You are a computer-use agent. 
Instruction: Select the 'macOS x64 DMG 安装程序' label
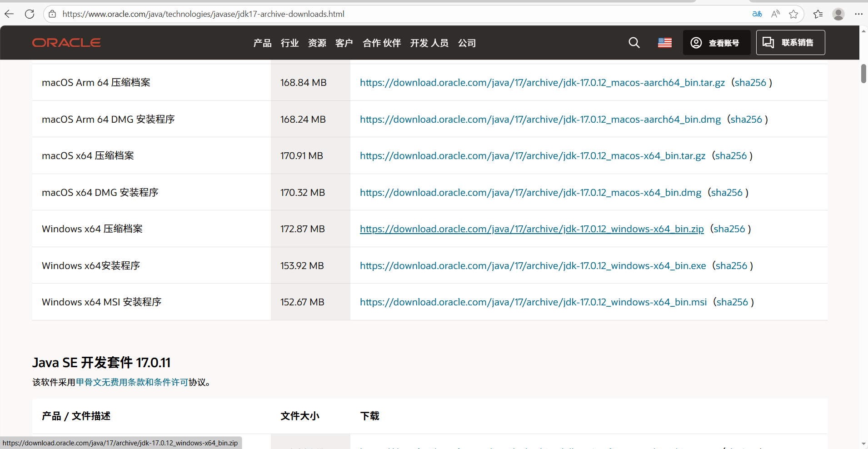100,193
